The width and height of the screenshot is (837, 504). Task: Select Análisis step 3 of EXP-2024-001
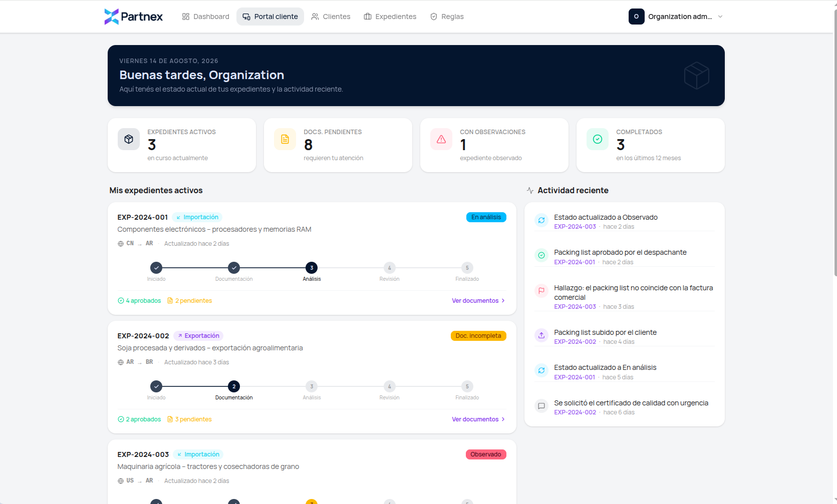click(x=312, y=268)
